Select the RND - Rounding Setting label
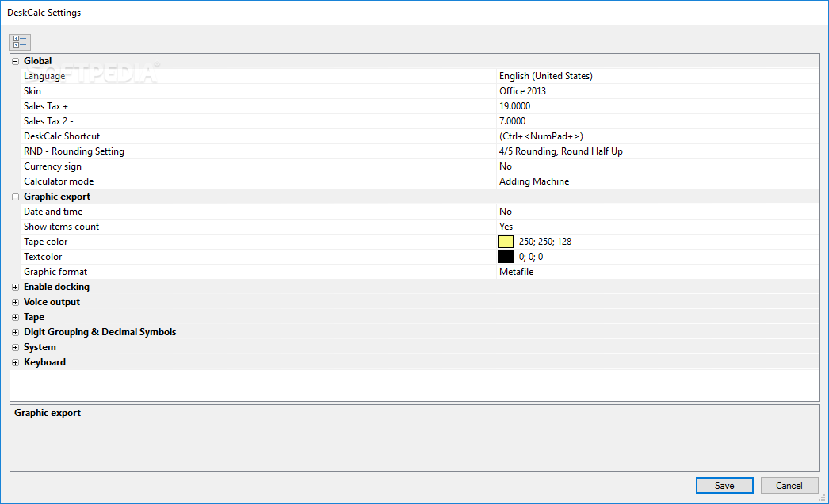This screenshot has height=504, width=829. pos(74,151)
